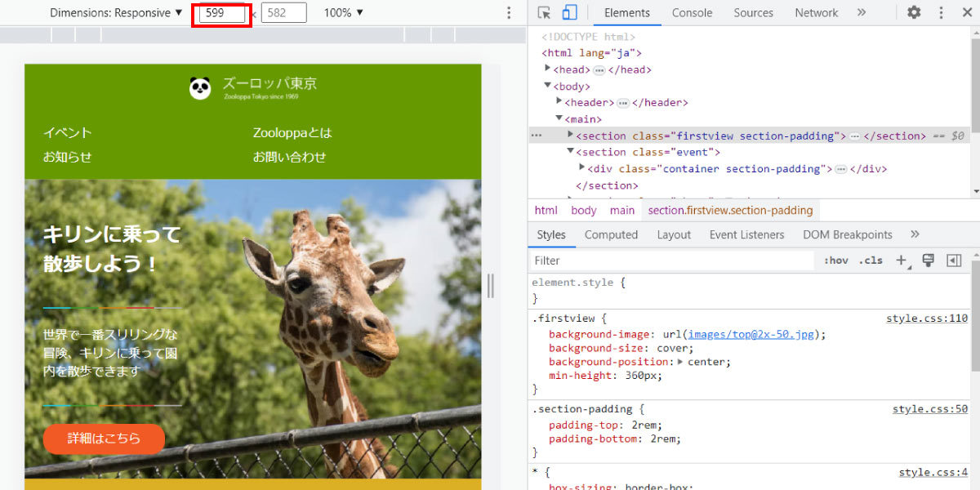
Task: Add new style rule plus icon
Action: click(902, 261)
